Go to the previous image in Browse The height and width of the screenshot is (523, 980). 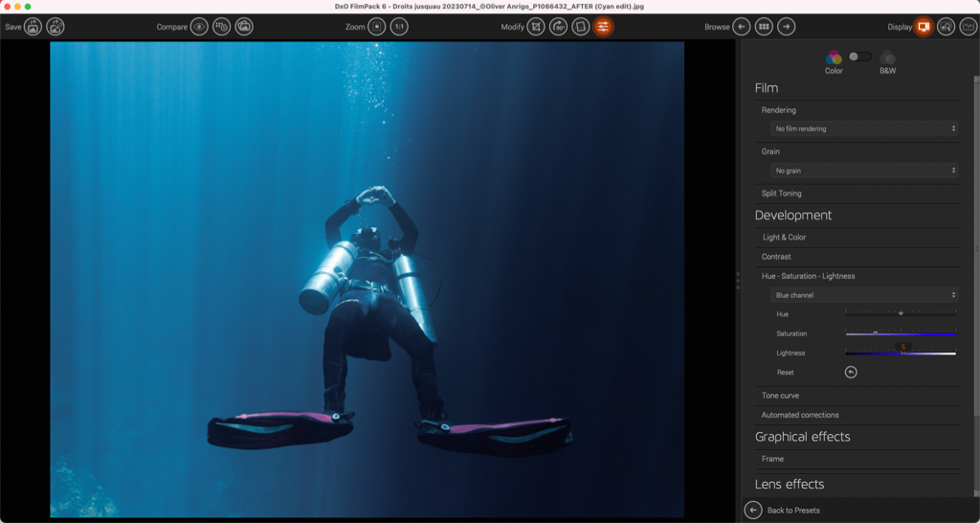pos(742,27)
